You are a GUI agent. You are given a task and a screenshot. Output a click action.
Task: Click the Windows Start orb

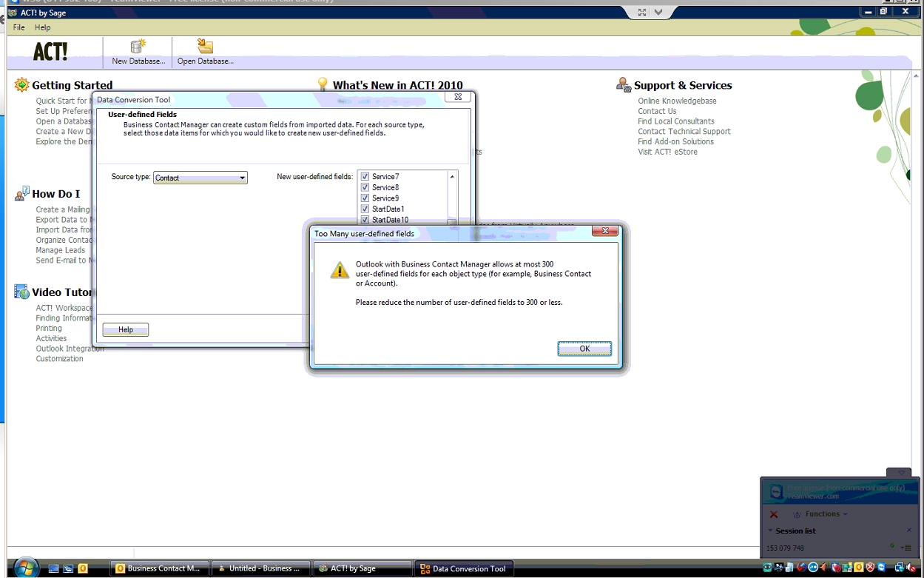(26, 568)
